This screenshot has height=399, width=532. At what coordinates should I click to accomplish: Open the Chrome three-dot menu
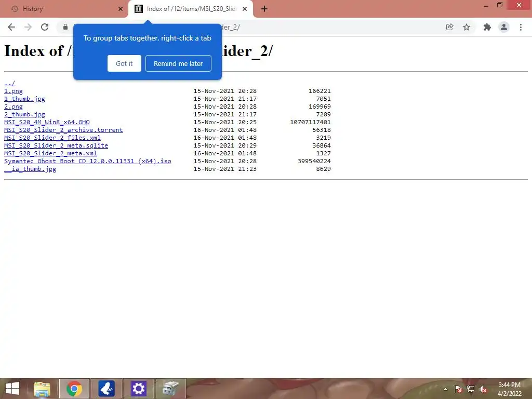pos(521,27)
